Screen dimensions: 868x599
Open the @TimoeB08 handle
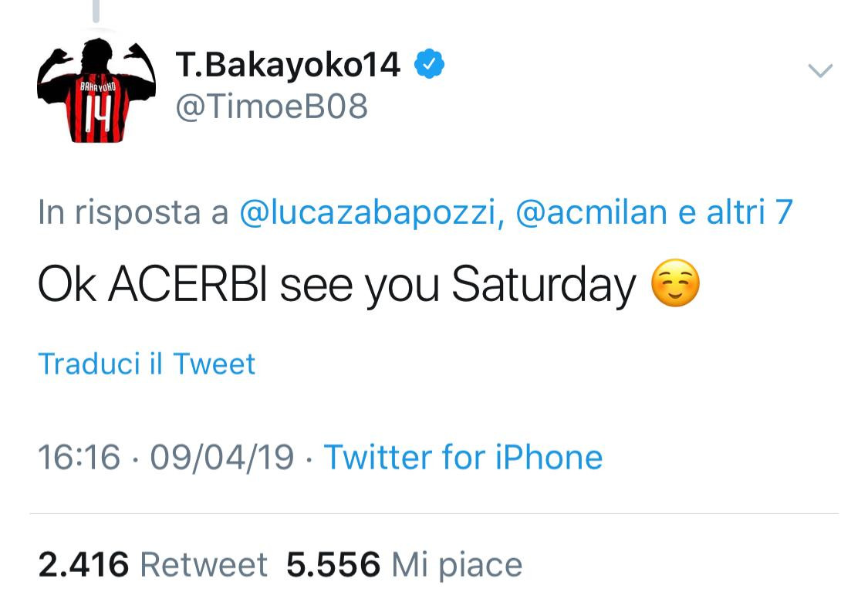[272, 107]
